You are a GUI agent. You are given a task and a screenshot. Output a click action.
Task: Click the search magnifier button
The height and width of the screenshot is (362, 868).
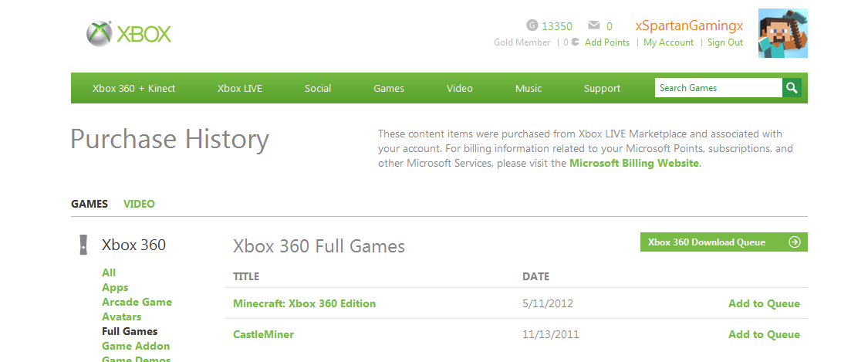coord(792,88)
